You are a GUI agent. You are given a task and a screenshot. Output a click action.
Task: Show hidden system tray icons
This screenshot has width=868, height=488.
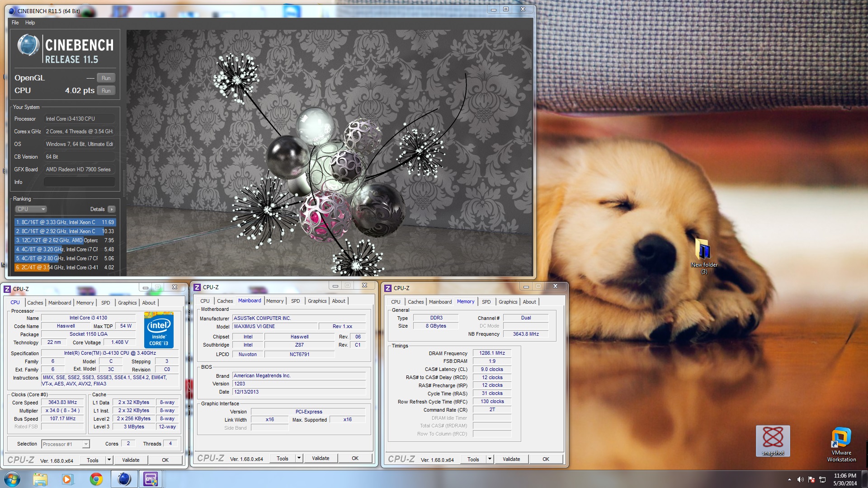click(789, 479)
